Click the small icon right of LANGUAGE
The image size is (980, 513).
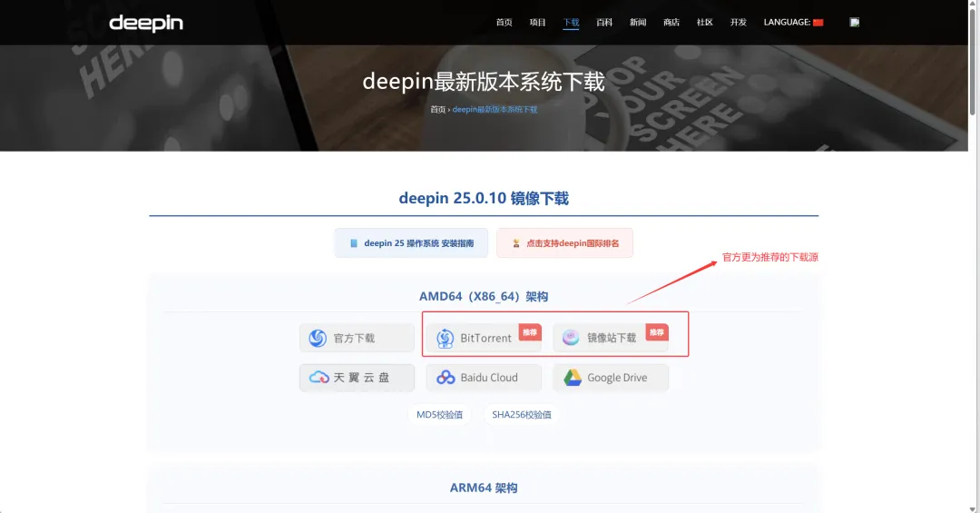click(x=855, y=23)
